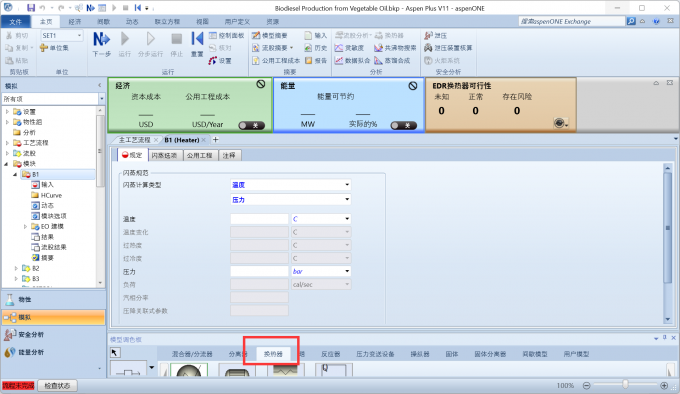Screen dimensions: 680x394
Task: Switch to the 主工艺流程 flowsheet tab
Action: coord(134,140)
